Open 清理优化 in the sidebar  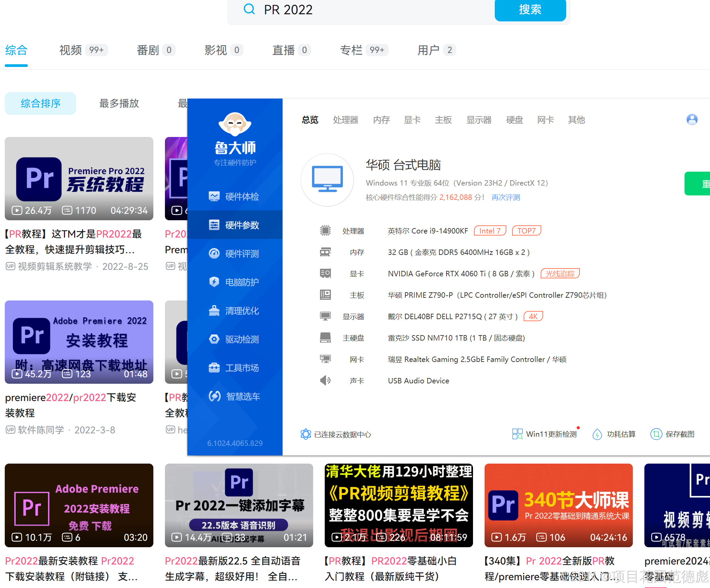[214, 311]
